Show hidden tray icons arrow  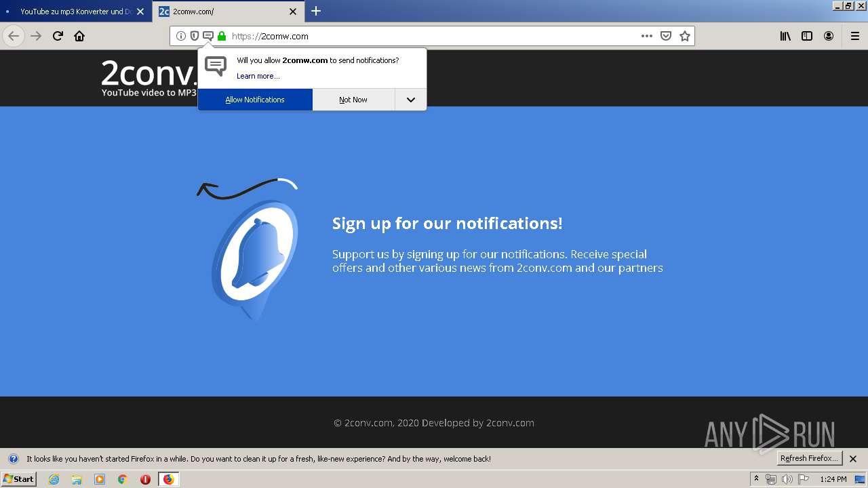click(x=756, y=479)
